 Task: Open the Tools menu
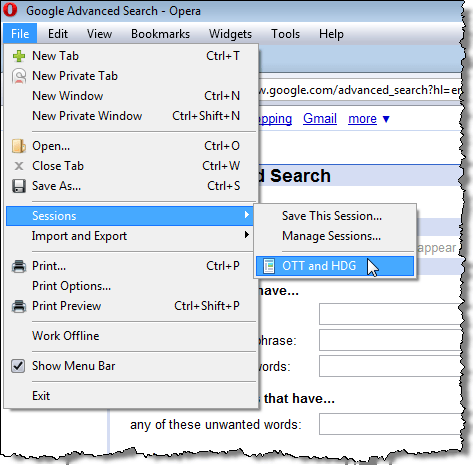(x=285, y=34)
